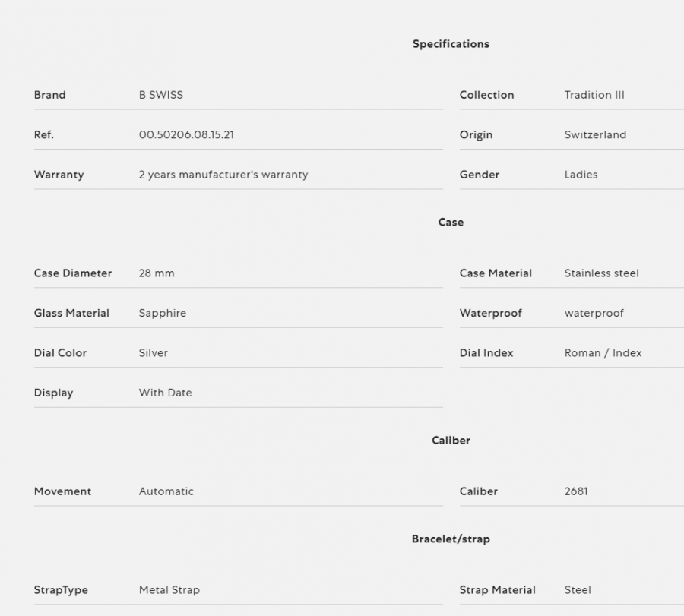This screenshot has height=616, width=684.
Task: Select the Metal Strap type value
Action: pyautogui.click(x=169, y=590)
